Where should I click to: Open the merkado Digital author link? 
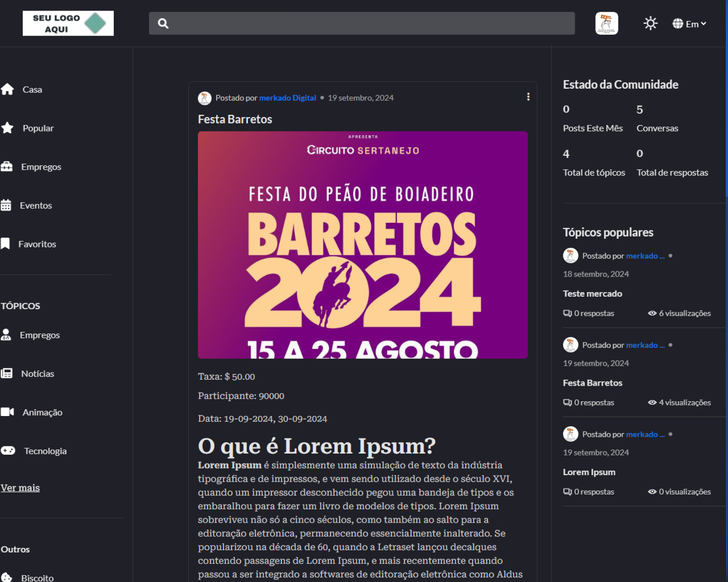point(287,98)
